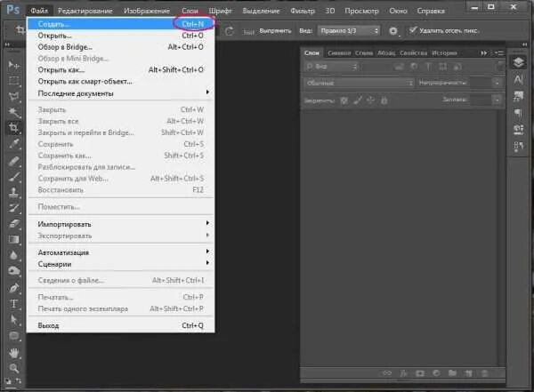534x392 pixels.
Task: Open the layer filter kind dropdown
Action: click(331, 67)
